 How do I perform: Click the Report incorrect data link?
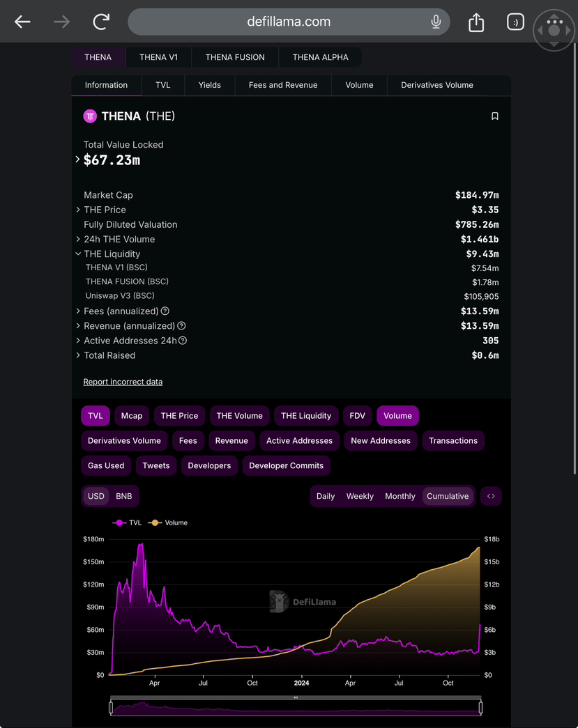[123, 382]
